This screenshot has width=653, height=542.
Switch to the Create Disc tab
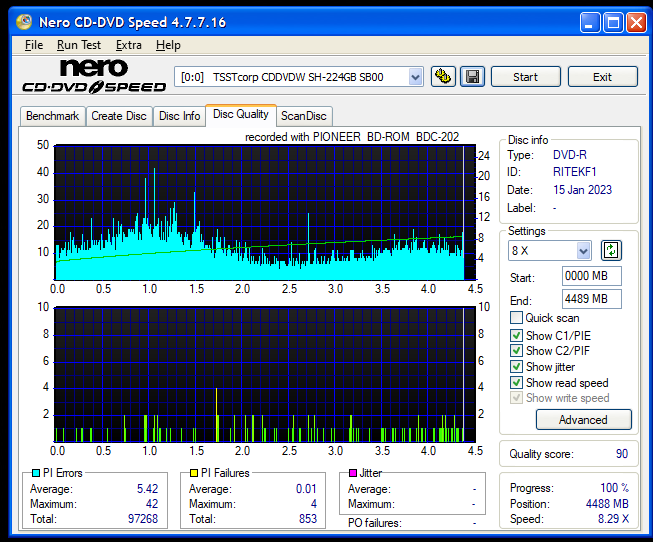(x=119, y=116)
